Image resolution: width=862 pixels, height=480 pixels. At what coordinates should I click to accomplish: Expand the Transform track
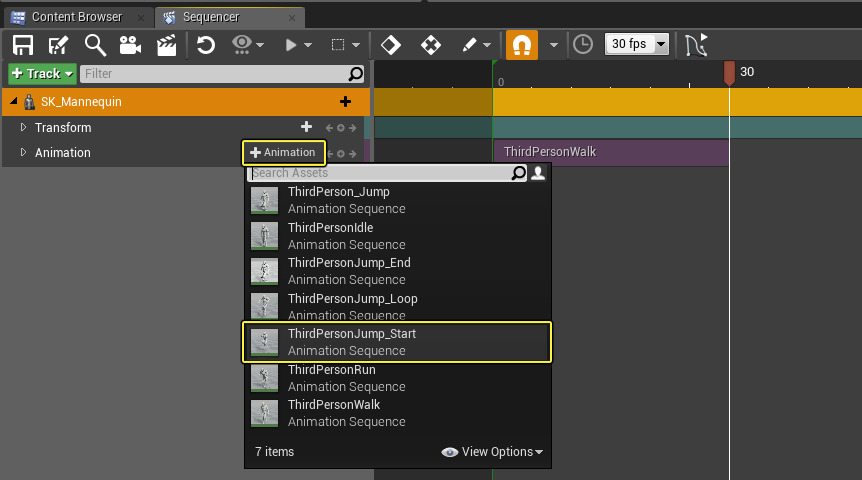point(24,127)
